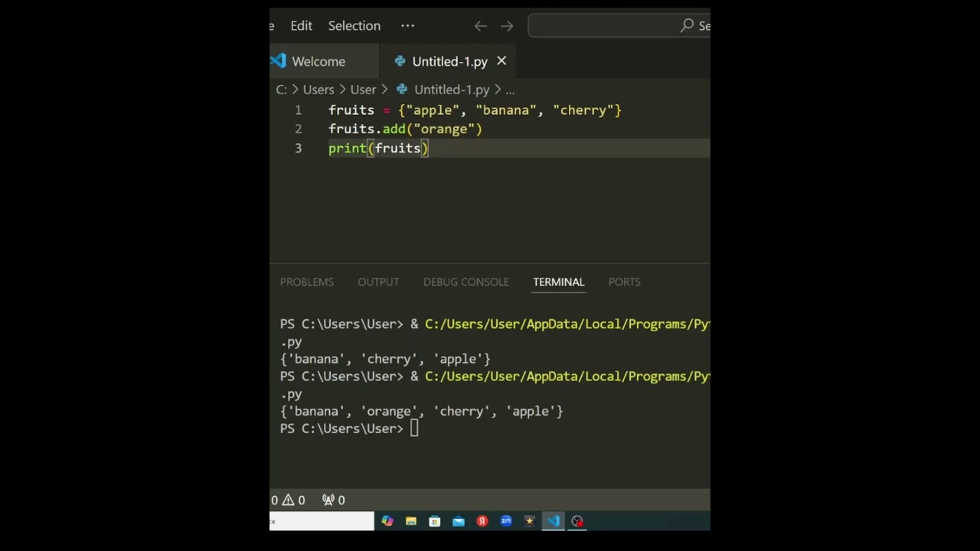Click the search command center box
This screenshot has width=980, height=551.
(619, 26)
